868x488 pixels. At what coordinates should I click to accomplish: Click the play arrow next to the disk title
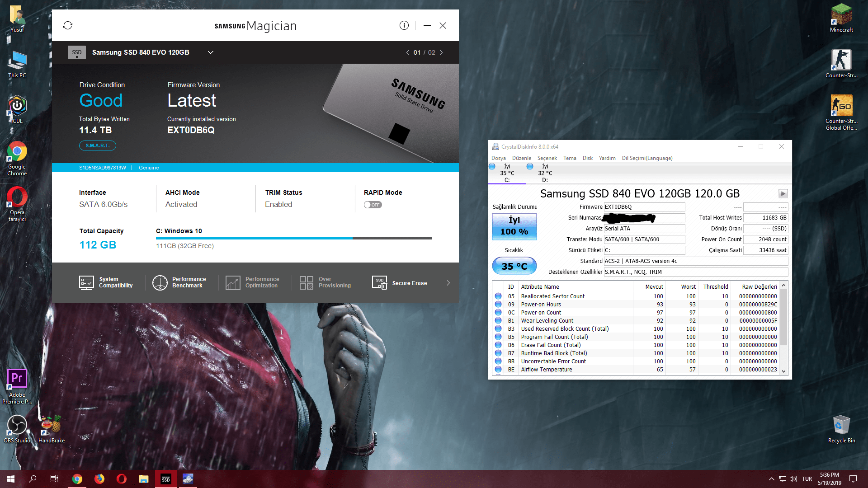coord(783,194)
